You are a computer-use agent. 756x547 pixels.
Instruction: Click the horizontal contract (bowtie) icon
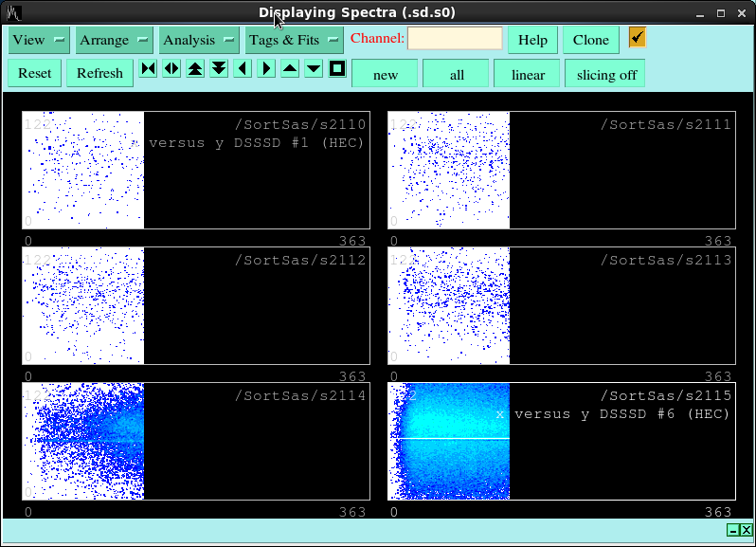(148, 68)
